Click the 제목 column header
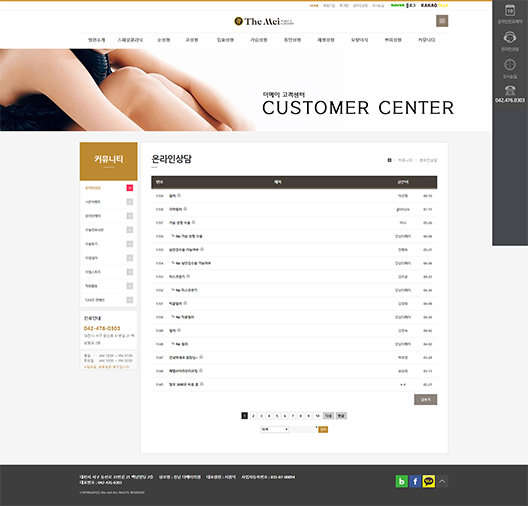This screenshot has width=528, height=506. (x=277, y=182)
